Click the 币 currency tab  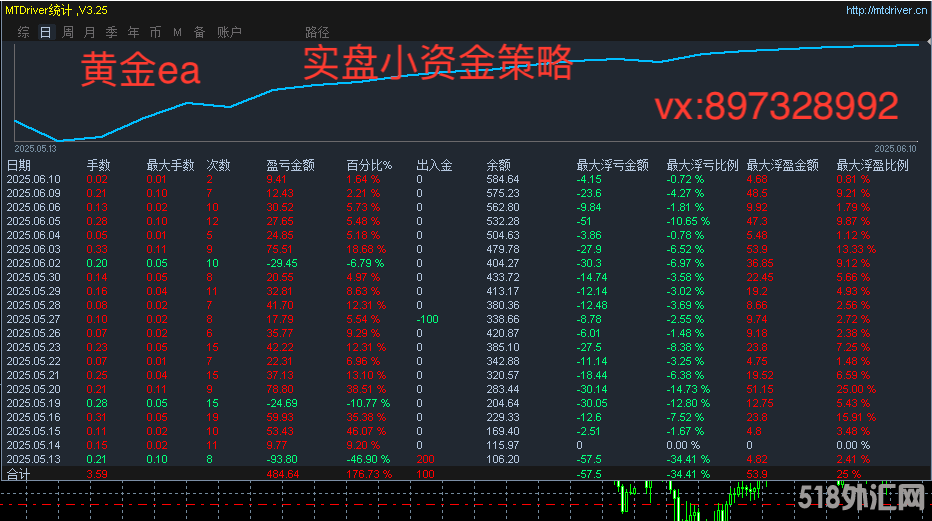click(x=155, y=32)
